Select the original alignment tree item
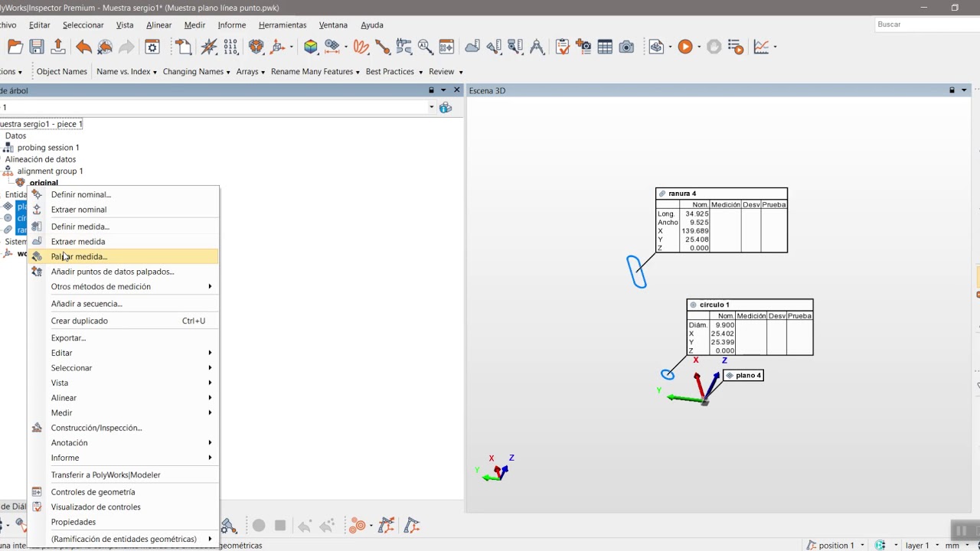Viewport: 980px width, 551px height. [44, 182]
